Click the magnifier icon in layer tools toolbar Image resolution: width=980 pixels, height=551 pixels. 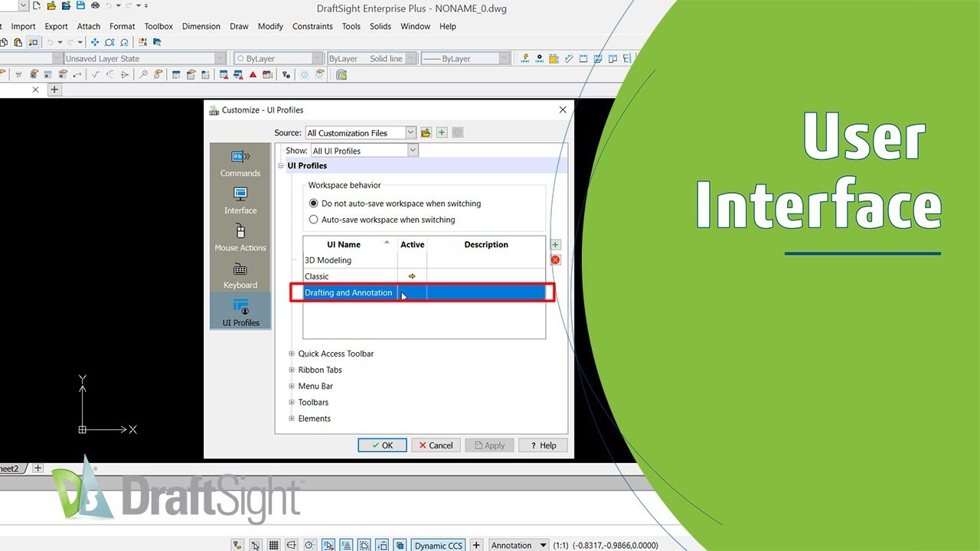[143, 74]
